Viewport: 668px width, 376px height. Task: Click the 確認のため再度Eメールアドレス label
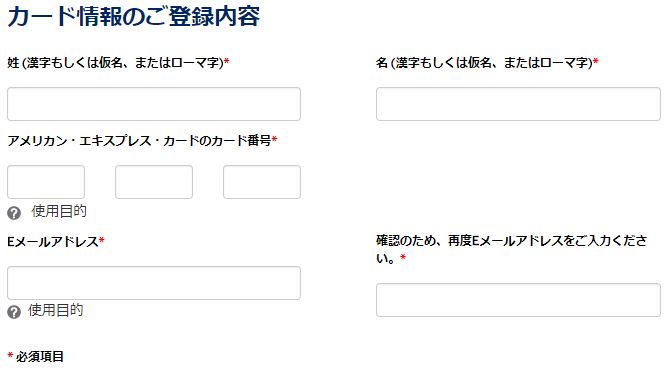[x=512, y=250]
